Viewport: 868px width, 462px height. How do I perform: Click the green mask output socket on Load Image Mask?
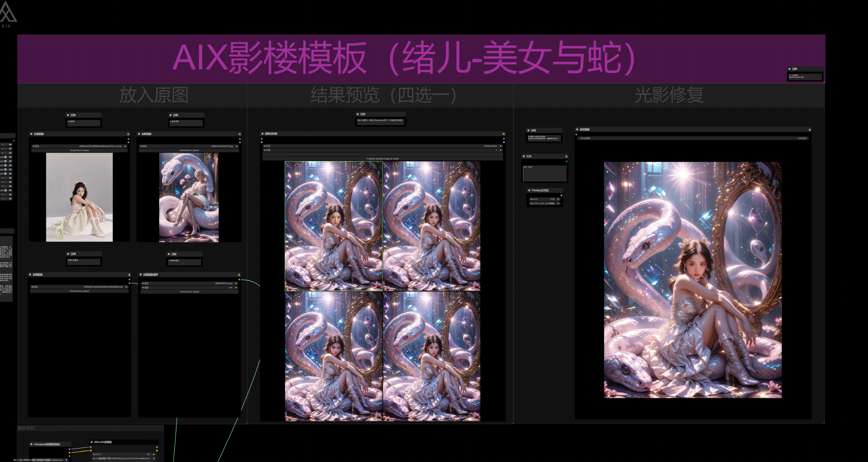point(239,280)
